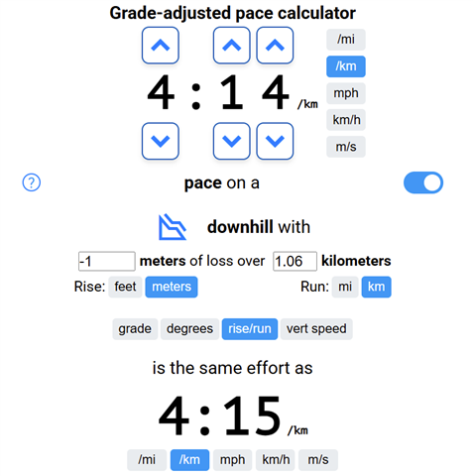
Task: Decrease tens of seconds with down chevron
Action: click(231, 141)
